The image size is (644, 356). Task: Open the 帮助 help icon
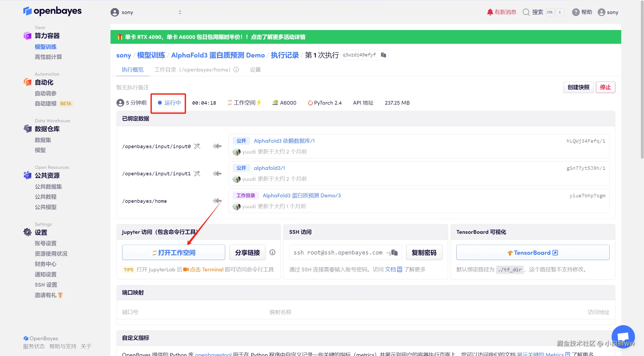point(575,12)
